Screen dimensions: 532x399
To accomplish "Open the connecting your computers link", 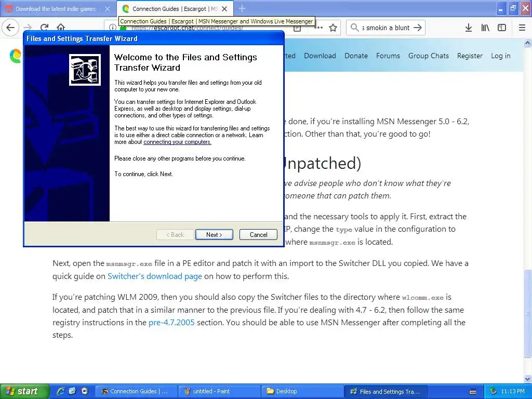I will click(177, 142).
